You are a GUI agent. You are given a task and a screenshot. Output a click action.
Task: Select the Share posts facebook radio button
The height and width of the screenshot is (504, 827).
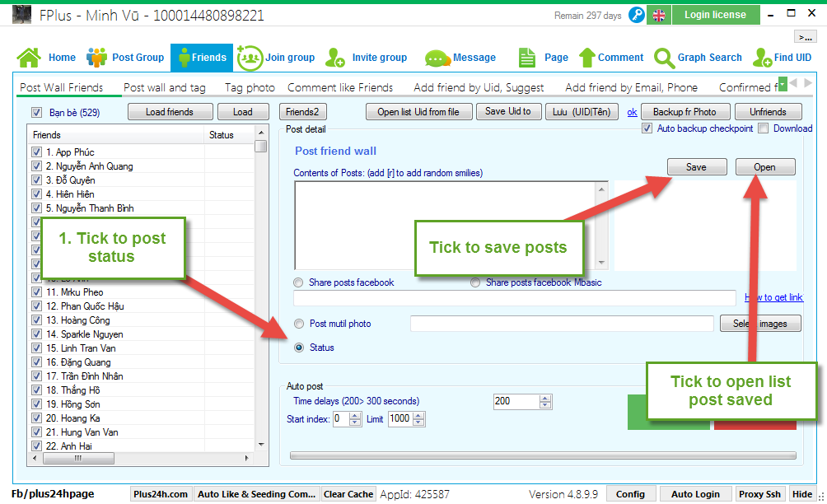pyautogui.click(x=298, y=282)
